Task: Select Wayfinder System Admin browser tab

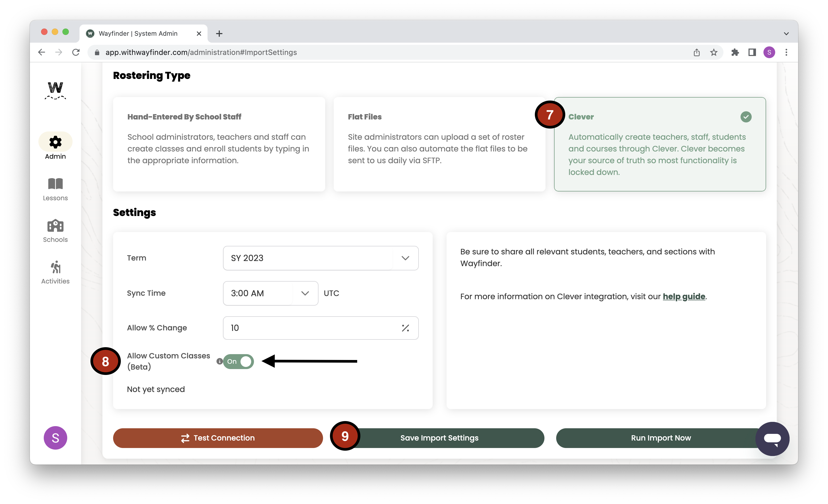Action: coord(138,34)
